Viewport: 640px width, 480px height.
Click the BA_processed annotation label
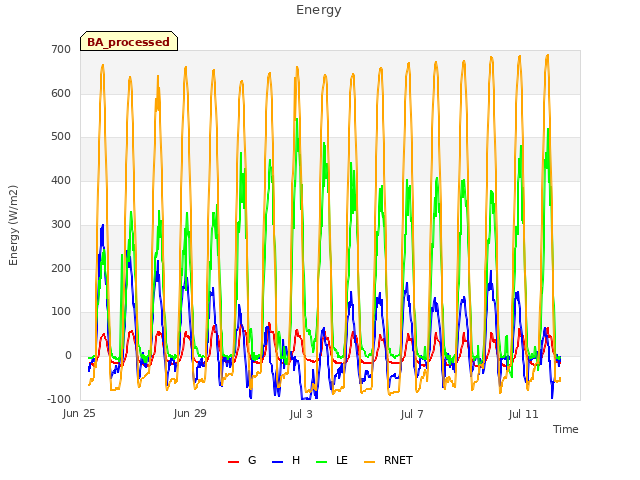click(x=129, y=42)
